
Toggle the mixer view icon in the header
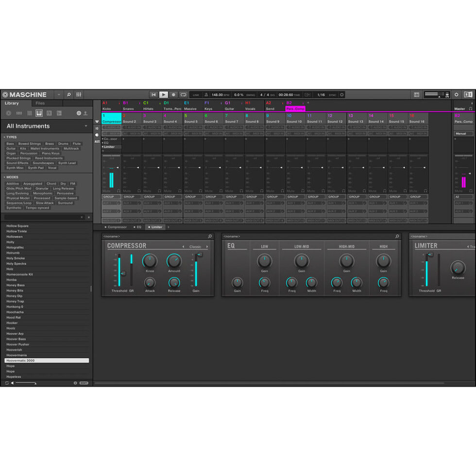79,95
